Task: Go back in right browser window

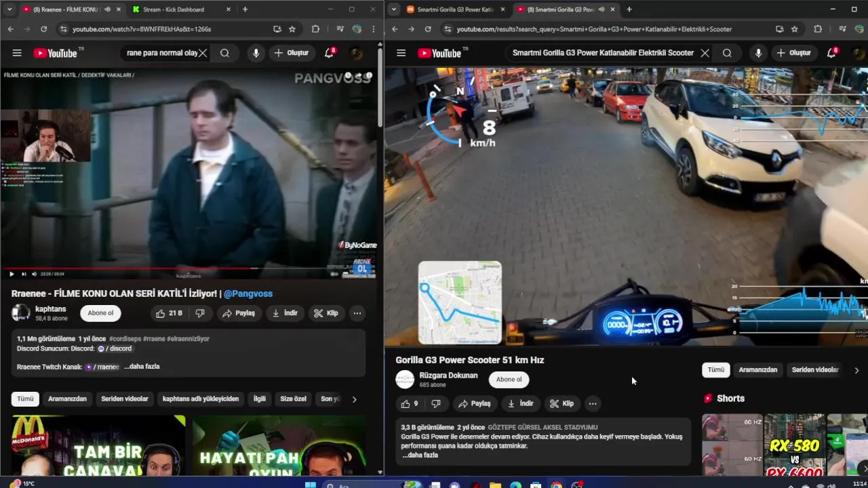Action: tap(395, 29)
